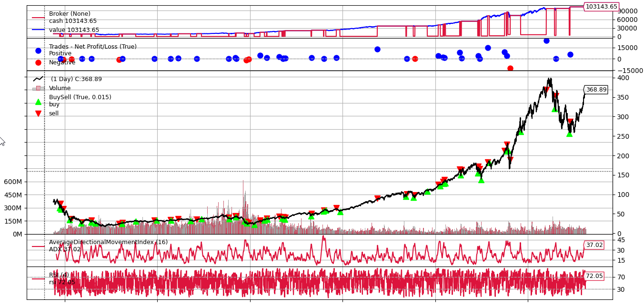Click the BuySell (True, 0.015) legend text
Screen dimensions: 644x308
tap(80, 97)
